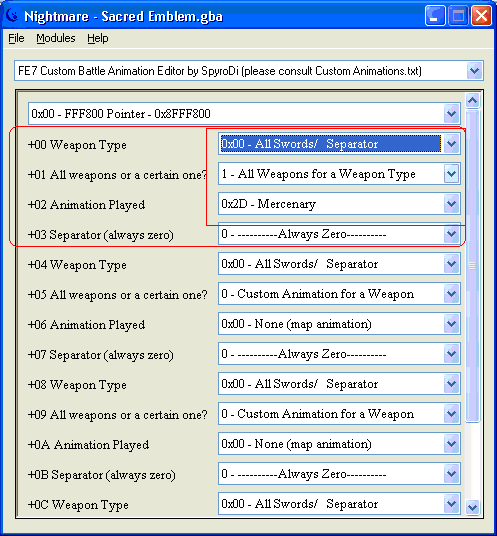Click the +09 All weapons or a certain one label
This screenshot has height=536, width=497.
pyautogui.click(x=118, y=415)
